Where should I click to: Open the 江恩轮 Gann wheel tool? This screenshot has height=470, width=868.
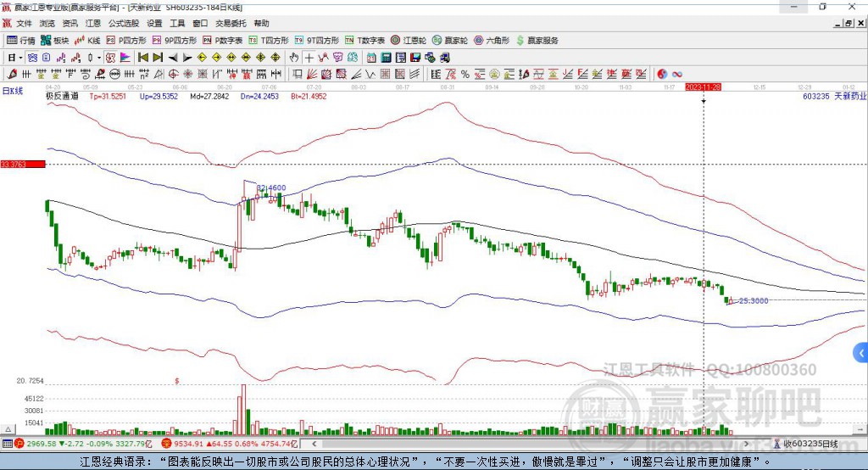point(409,41)
